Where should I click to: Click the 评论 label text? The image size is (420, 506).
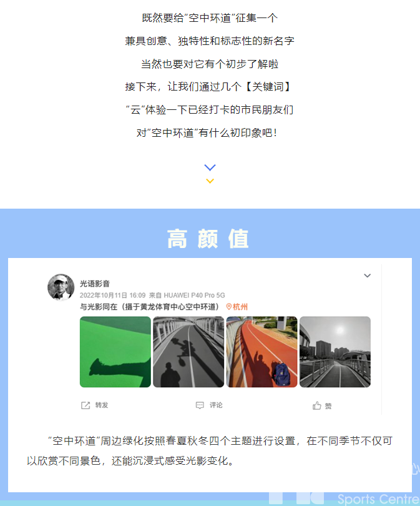(x=216, y=405)
